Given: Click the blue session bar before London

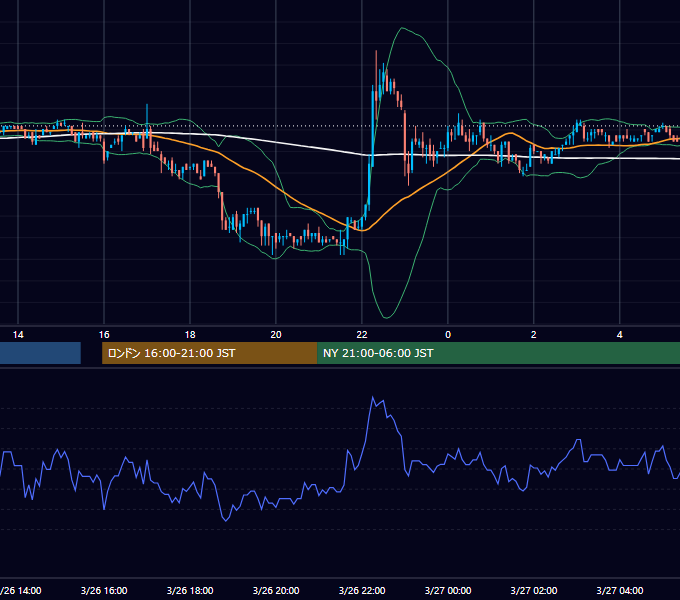Looking at the screenshot, I should (x=40, y=353).
